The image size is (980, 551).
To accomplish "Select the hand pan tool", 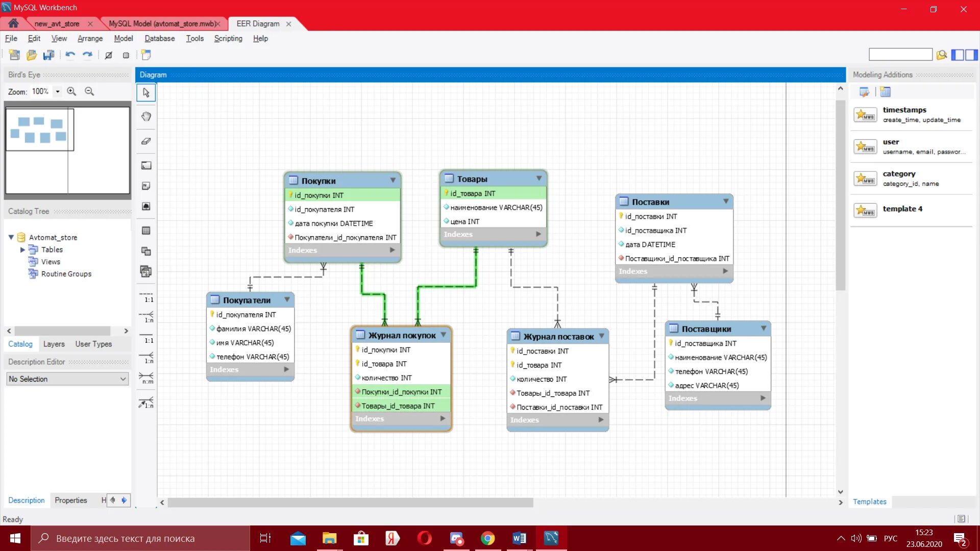I will tap(146, 117).
